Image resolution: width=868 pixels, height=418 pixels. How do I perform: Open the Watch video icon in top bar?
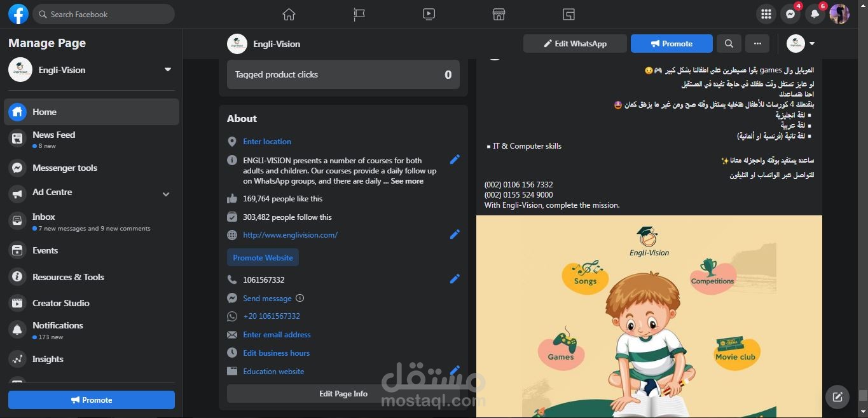(429, 14)
